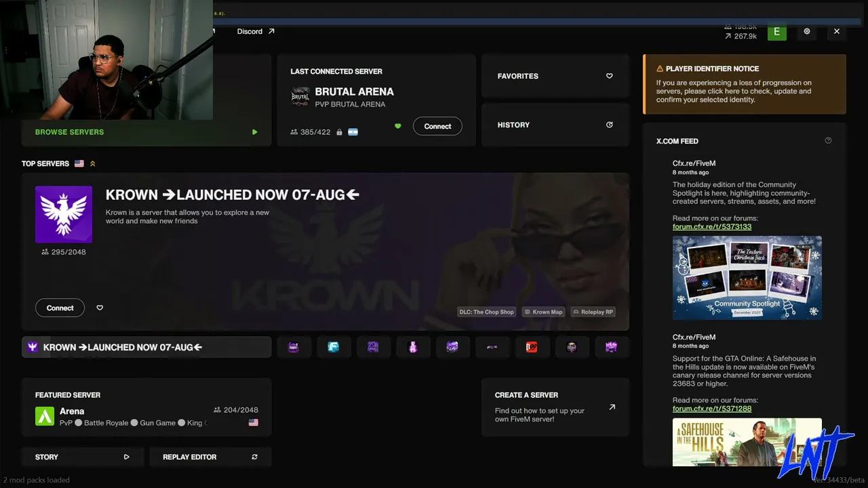Select the red server icon in the carousel
Screen dimensions: 868x488
(x=532, y=347)
